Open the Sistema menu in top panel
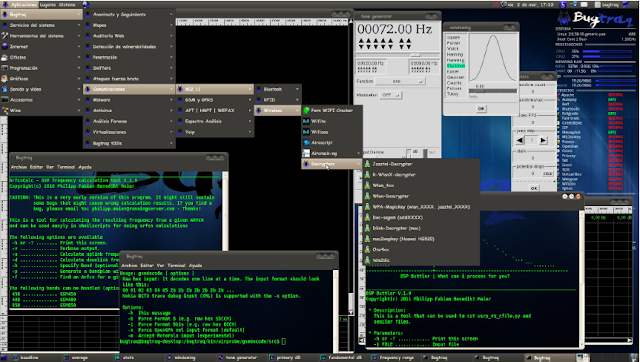 [67, 5]
